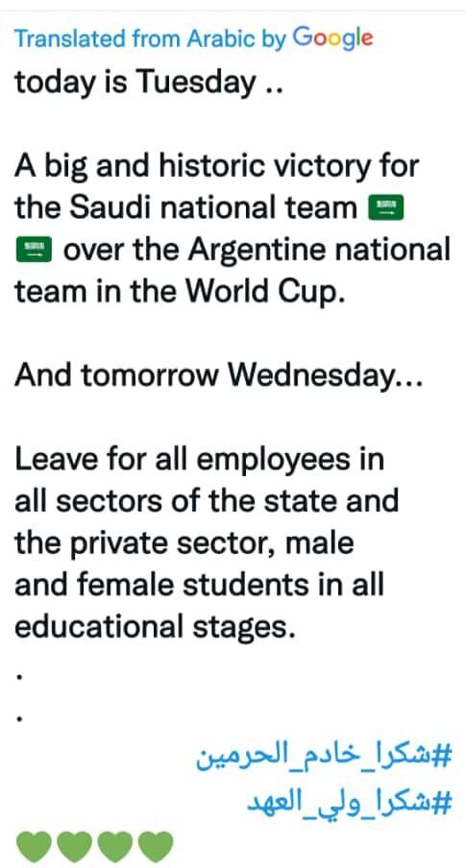
Task: Click the "all sectors of the state and" line
Action: [x=207, y=501]
